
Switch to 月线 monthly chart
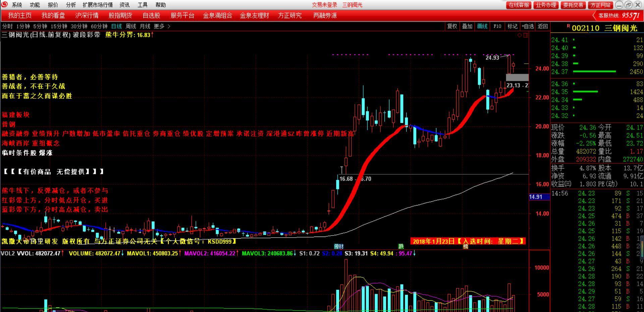[x=145, y=26]
